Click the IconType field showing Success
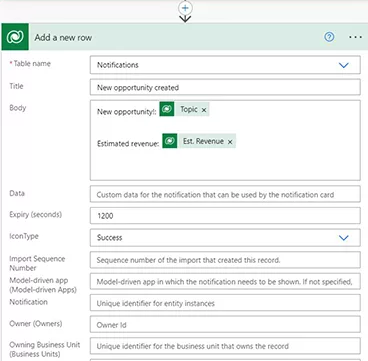 click(x=225, y=238)
